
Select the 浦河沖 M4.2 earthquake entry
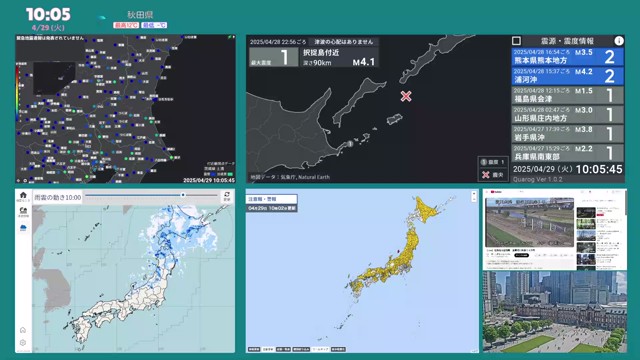(567, 76)
